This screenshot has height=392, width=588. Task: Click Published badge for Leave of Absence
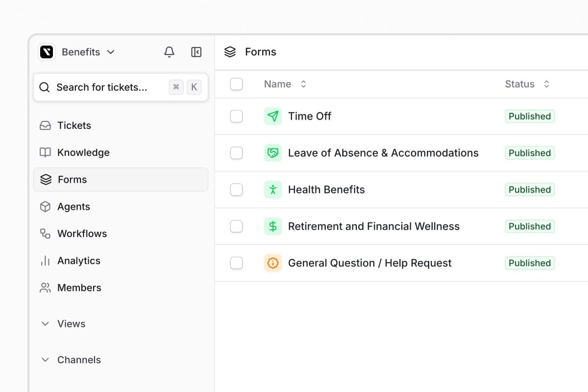point(530,153)
